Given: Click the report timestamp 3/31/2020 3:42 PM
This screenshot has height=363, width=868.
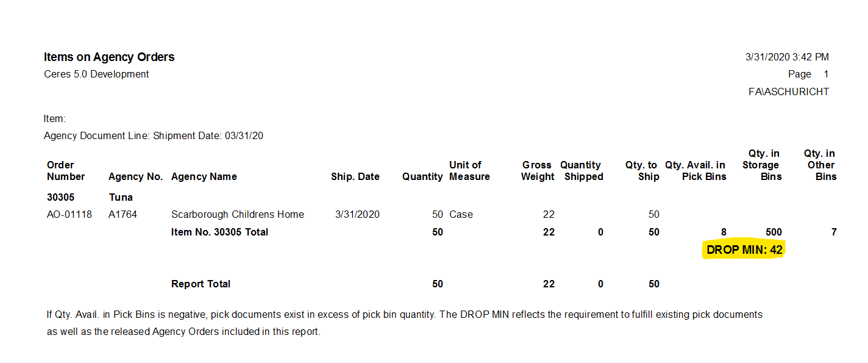Looking at the screenshot, I should (787, 57).
